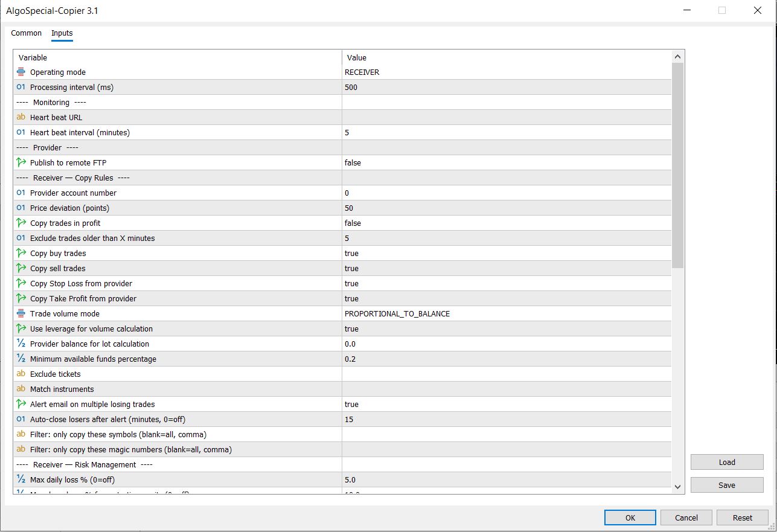Toggle the Copy buy trades true value
This screenshot has width=777, height=532.
507,253
